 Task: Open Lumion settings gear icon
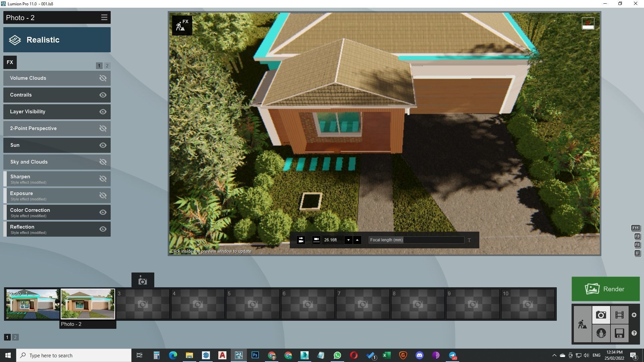click(x=634, y=315)
